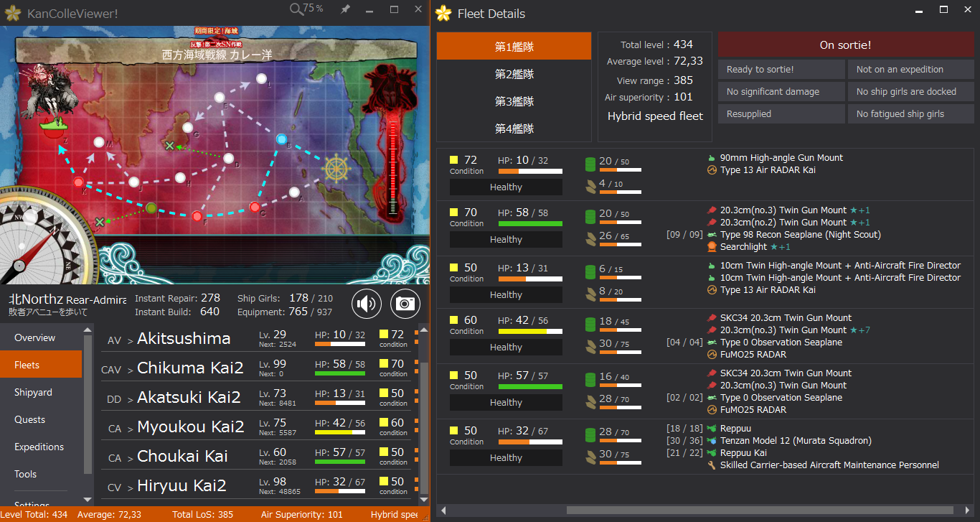Click ammo icon in HP 32/67 row

pyautogui.click(x=590, y=456)
